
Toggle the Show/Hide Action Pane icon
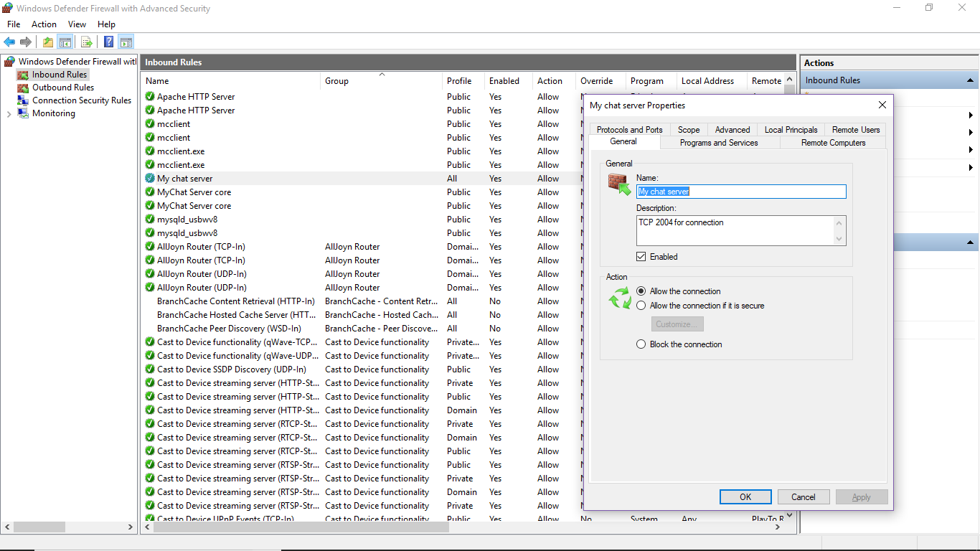(x=126, y=42)
